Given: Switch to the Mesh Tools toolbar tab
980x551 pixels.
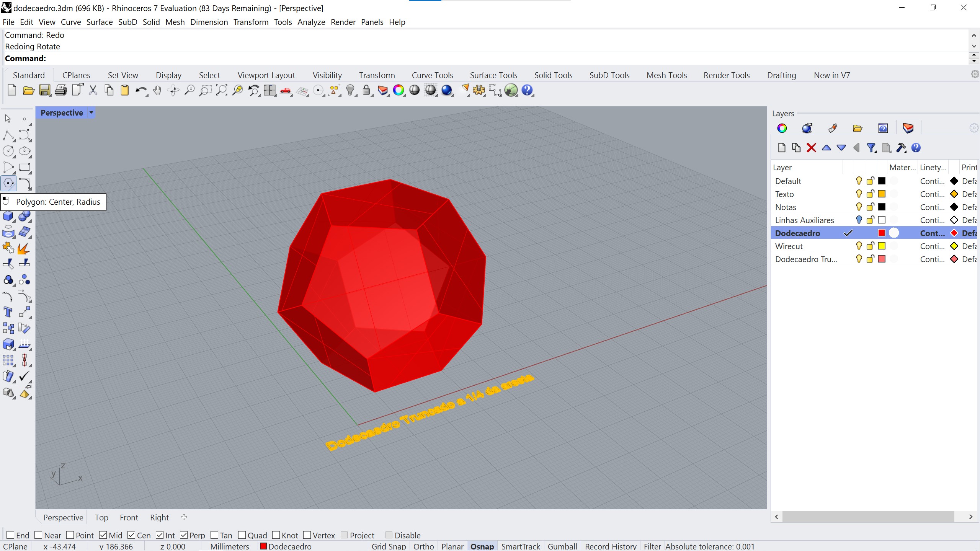Looking at the screenshot, I should point(666,75).
